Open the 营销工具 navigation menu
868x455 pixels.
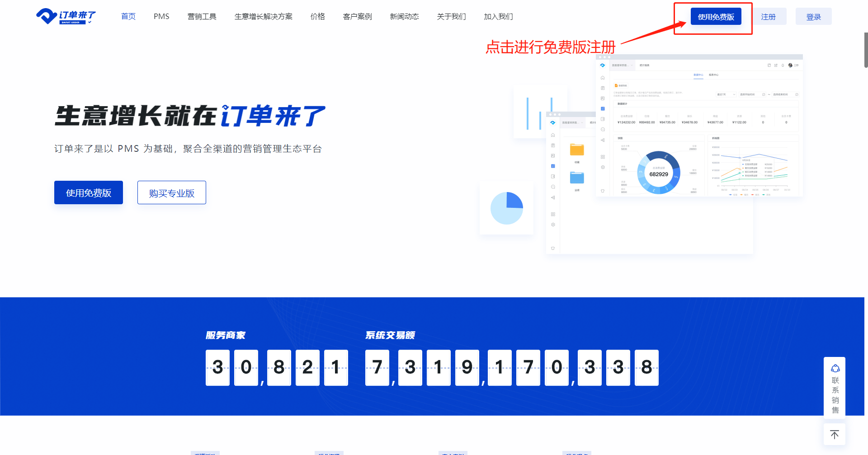[x=202, y=17]
